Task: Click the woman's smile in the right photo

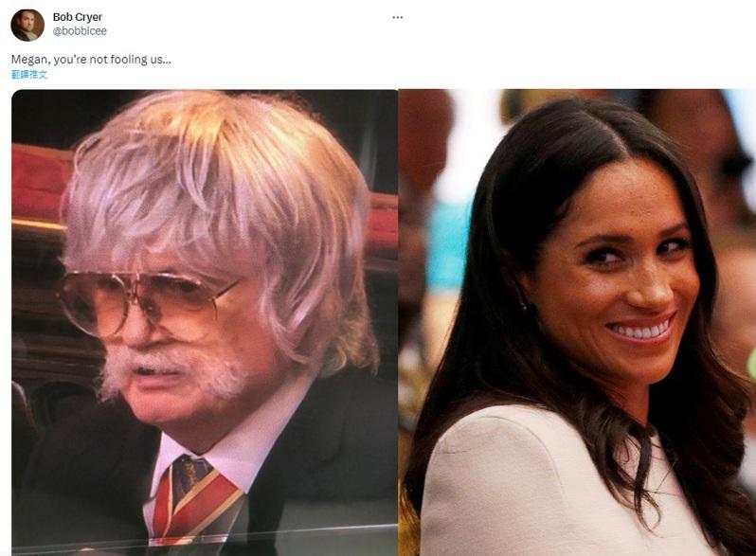Action: pyautogui.click(x=640, y=331)
